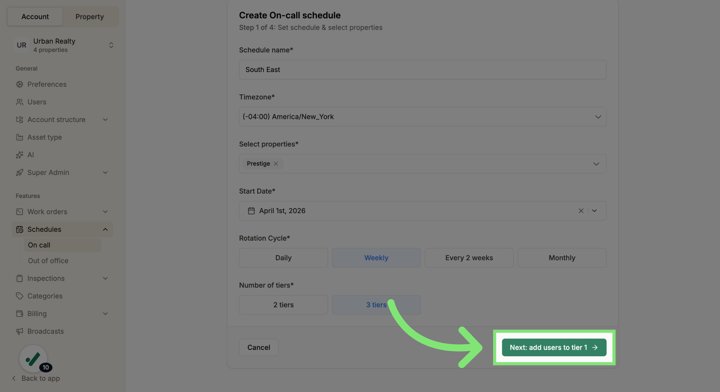This screenshot has height=392, width=720.
Task: Open the Timezone dropdown
Action: pyautogui.click(x=422, y=117)
